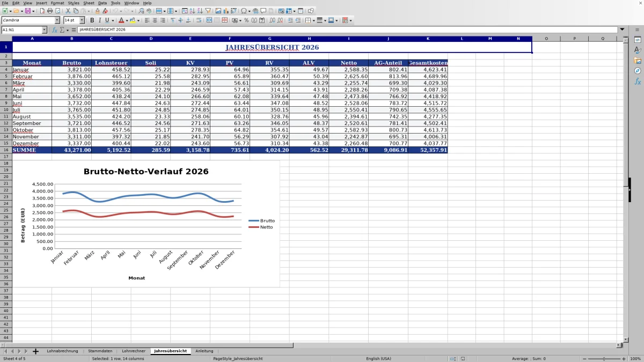This screenshot has width=644, height=362.
Task: Apply percent format using the % icon
Action: point(247,20)
